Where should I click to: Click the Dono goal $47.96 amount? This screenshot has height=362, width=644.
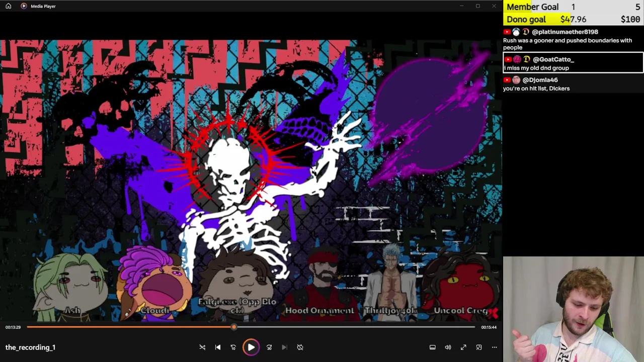[x=573, y=19]
